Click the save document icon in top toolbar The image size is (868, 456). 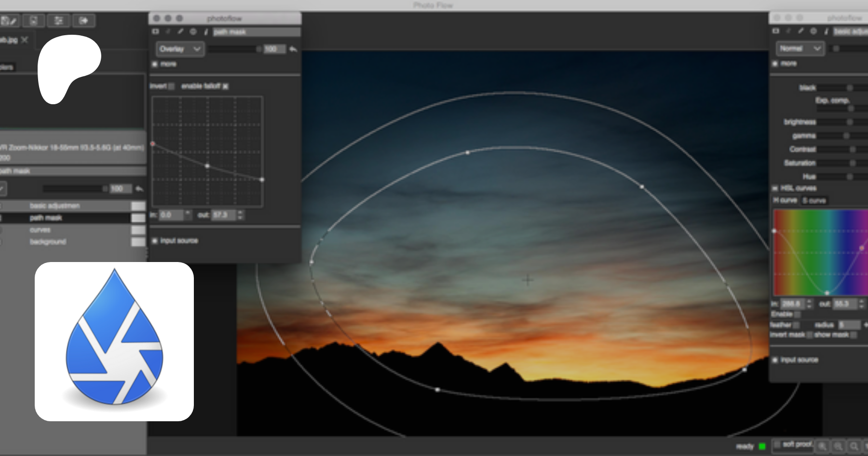34,21
